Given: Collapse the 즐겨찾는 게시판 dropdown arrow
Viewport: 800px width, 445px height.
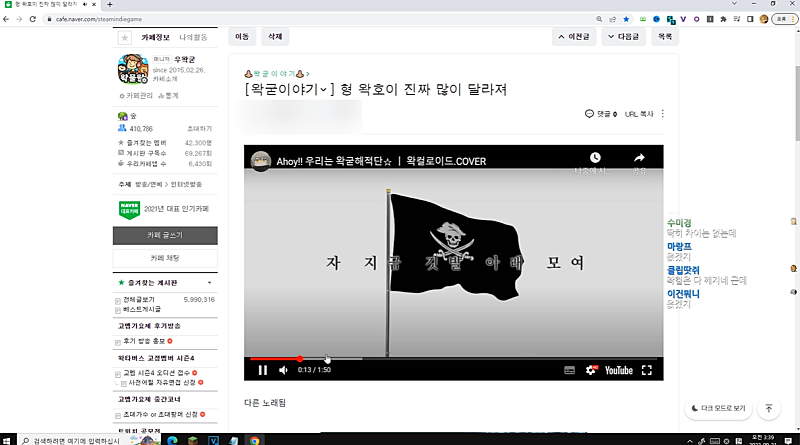Looking at the screenshot, I should pos(209,283).
